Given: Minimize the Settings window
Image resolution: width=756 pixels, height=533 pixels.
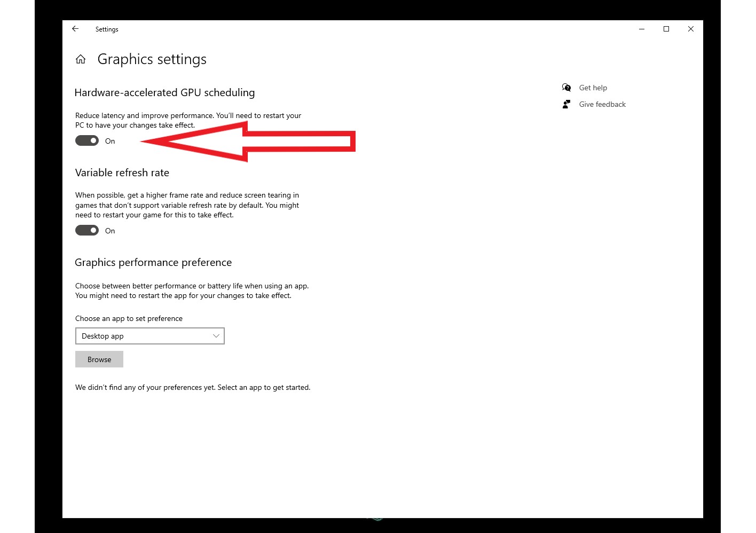Looking at the screenshot, I should click(x=642, y=29).
